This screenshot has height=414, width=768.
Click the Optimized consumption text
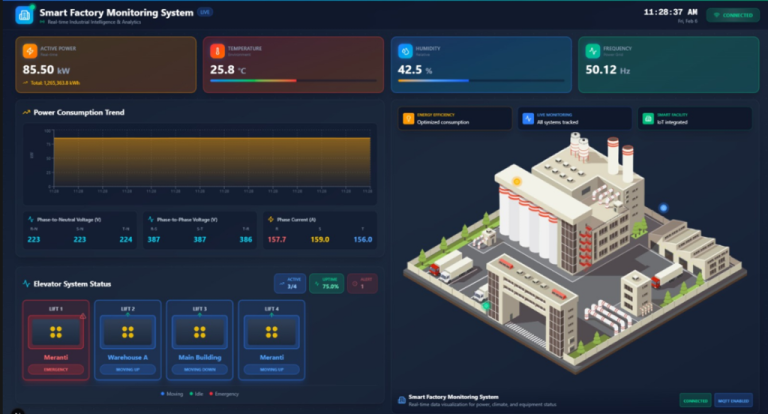(x=443, y=122)
